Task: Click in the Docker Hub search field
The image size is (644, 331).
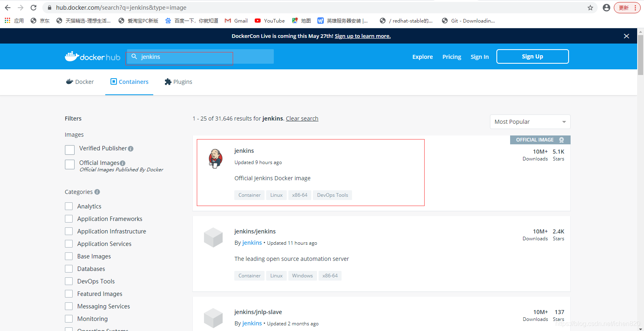Action: 200,56
